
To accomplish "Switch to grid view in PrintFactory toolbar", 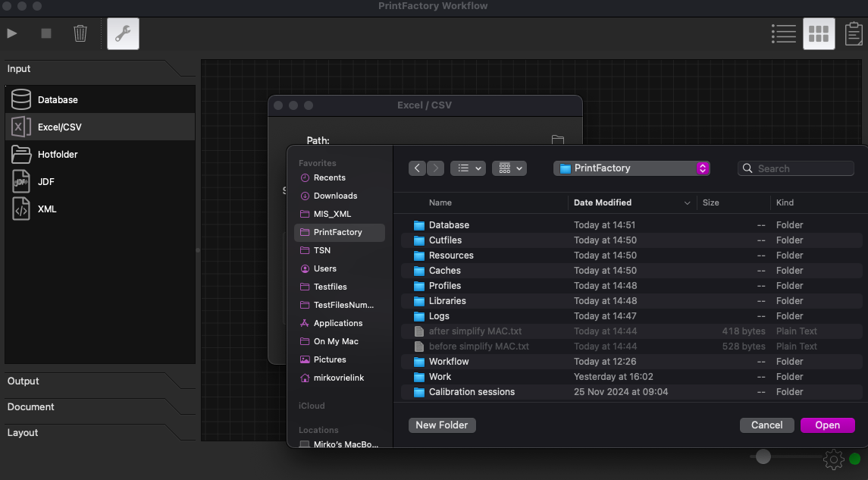I will coord(819,34).
